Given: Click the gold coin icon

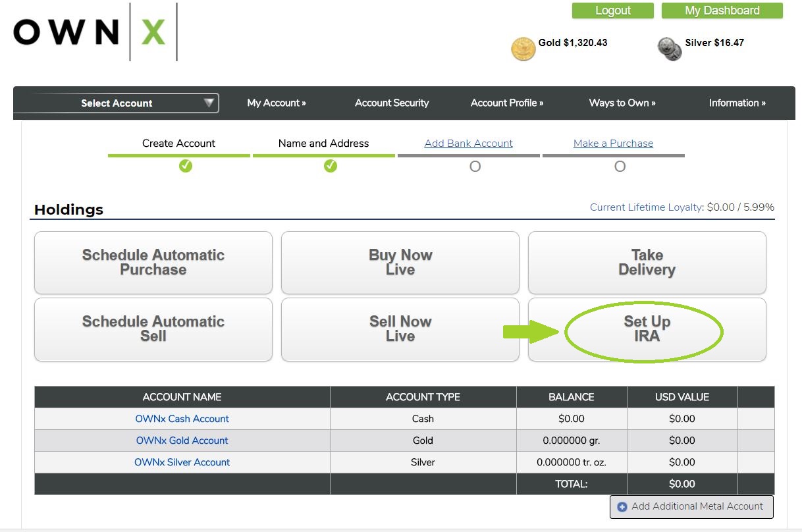Looking at the screenshot, I should point(523,49).
